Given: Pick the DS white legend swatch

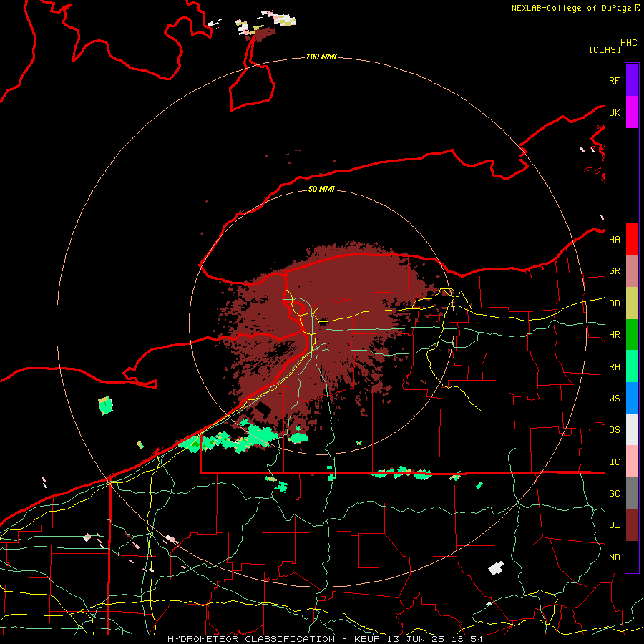Looking at the screenshot, I should [x=632, y=429].
